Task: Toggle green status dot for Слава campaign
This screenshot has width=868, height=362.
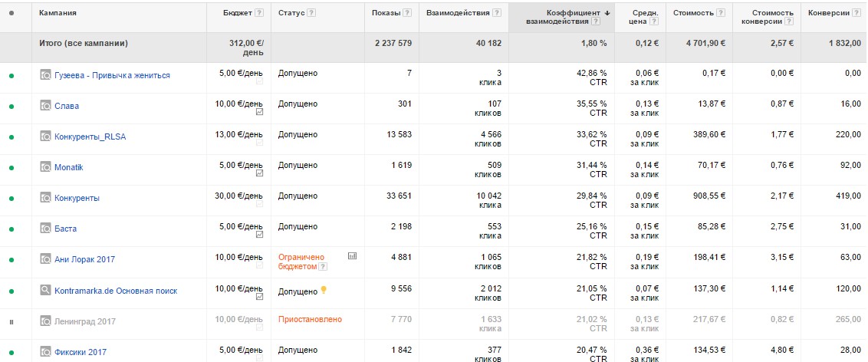Action: 11,107
